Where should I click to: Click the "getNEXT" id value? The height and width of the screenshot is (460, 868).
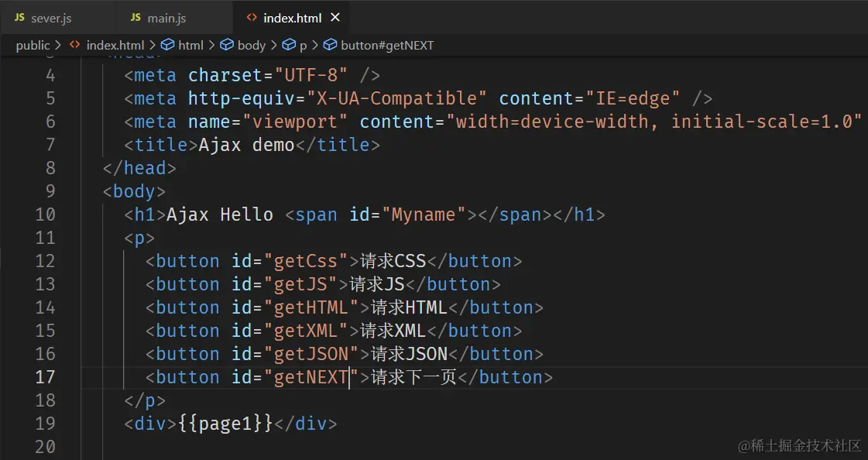pos(311,377)
